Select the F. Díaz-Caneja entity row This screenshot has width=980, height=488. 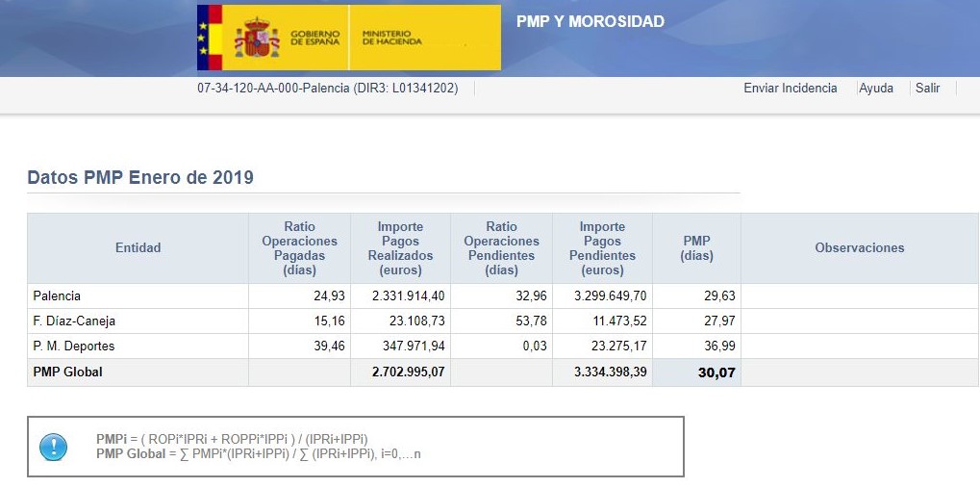tap(74, 321)
